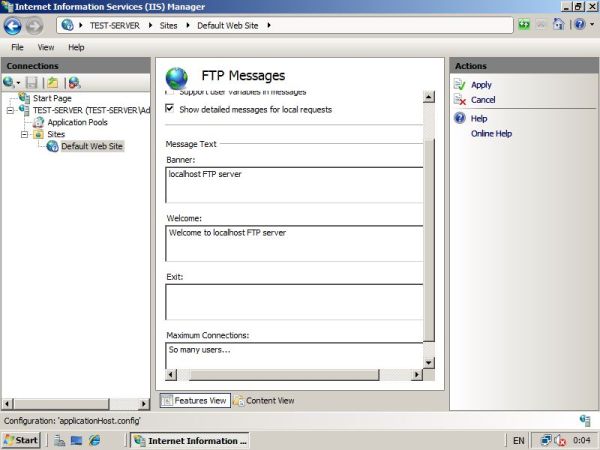The height and width of the screenshot is (450, 600).
Task: Click the Up folder icon in Connections
Action: (x=53, y=82)
